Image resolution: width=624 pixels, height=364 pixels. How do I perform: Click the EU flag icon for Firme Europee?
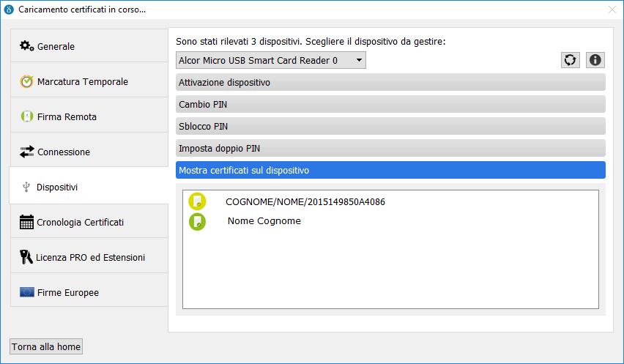[27, 292]
